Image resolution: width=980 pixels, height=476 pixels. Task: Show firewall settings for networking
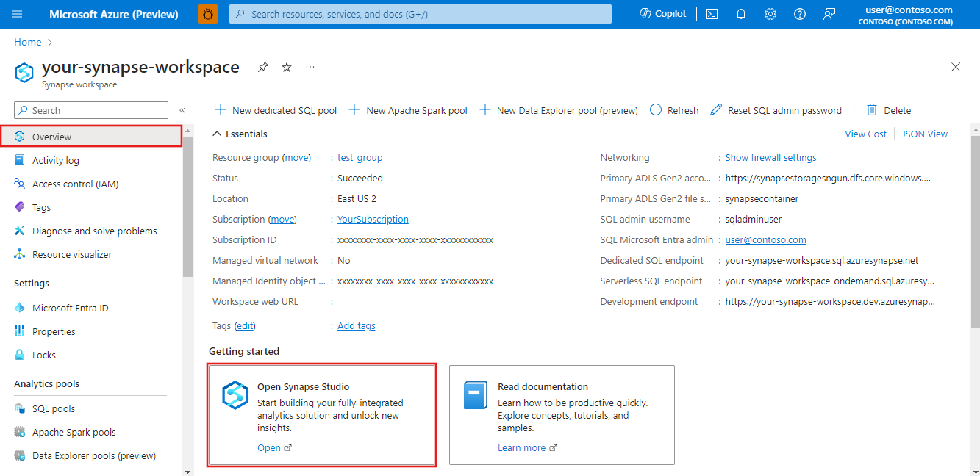tap(770, 156)
